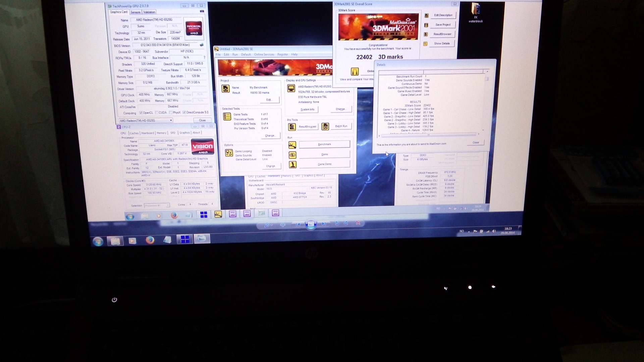Click the Game Demo button
The height and width of the screenshot is (362, 644).
(x=324, y=164)
